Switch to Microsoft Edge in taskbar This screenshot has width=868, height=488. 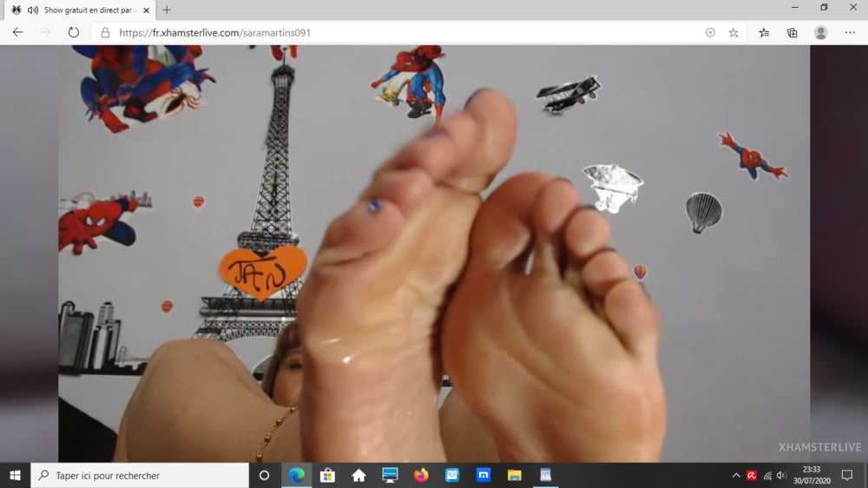point(297,475)
